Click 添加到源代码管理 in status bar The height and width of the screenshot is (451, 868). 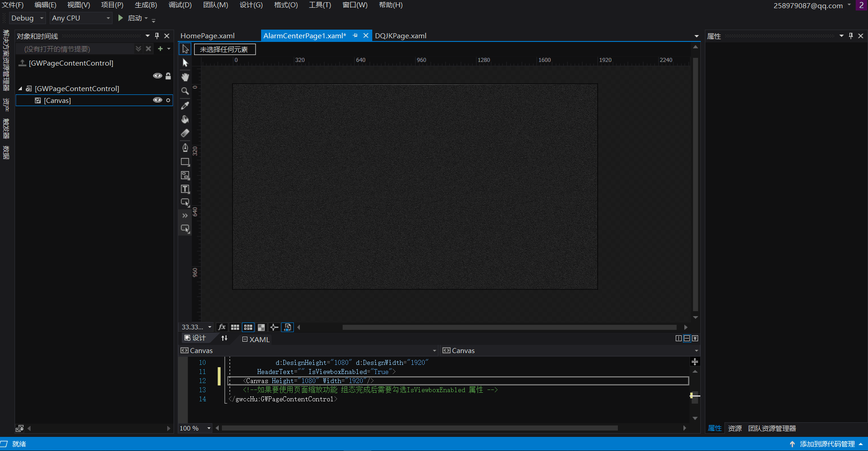[827, 444]
